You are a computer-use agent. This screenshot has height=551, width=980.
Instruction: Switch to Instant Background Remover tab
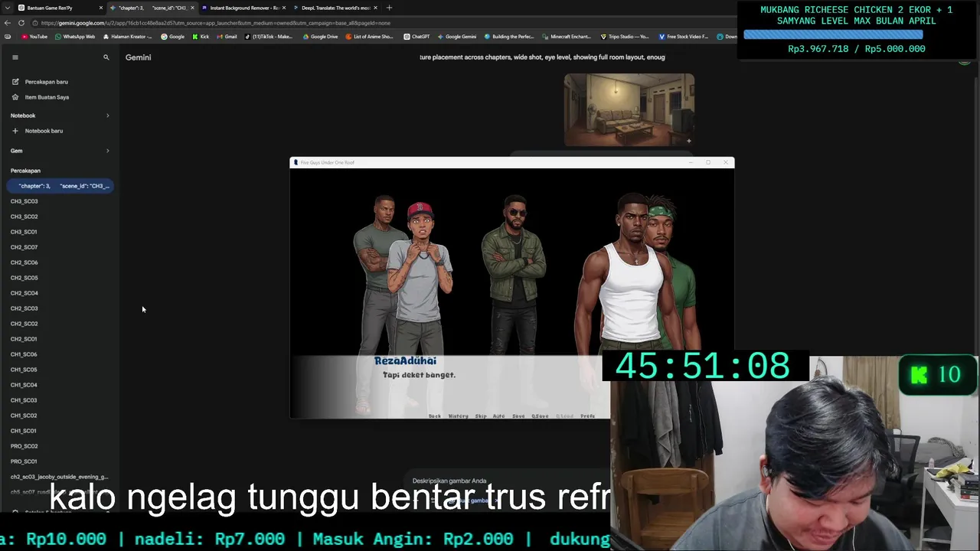tap(243, 8)
